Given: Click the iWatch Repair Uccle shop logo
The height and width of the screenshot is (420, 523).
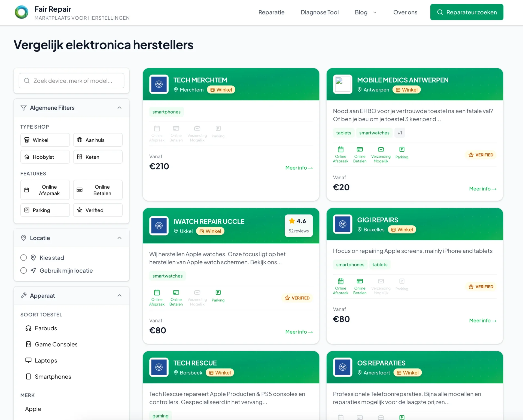Looking at the screenshot, I should point(159,226).
